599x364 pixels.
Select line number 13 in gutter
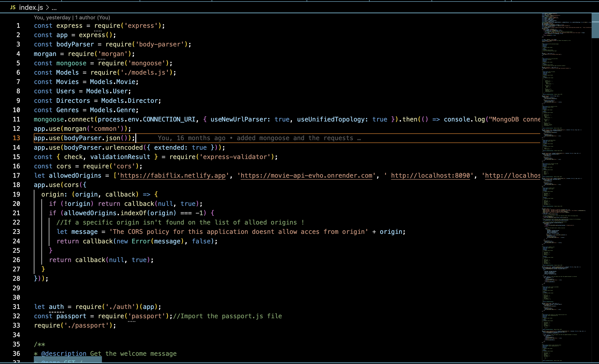pos(16,138)
